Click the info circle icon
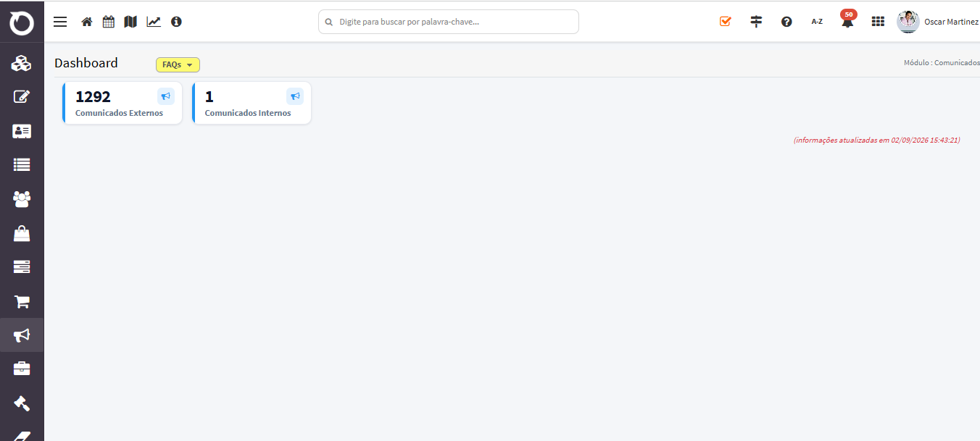Screen dimensions: 980x441 (x=176, y=22)
